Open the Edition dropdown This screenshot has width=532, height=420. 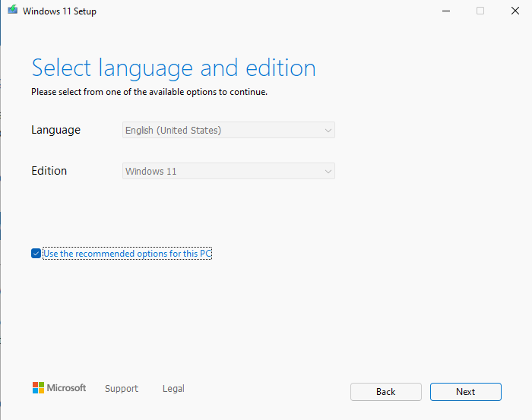tap(228, 171)
